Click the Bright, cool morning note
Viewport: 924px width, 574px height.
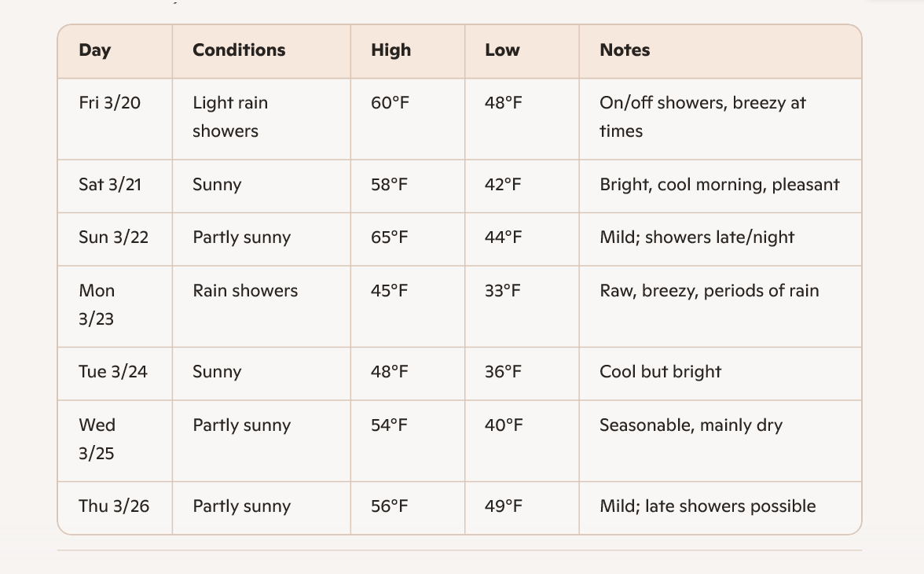(719, 185)
